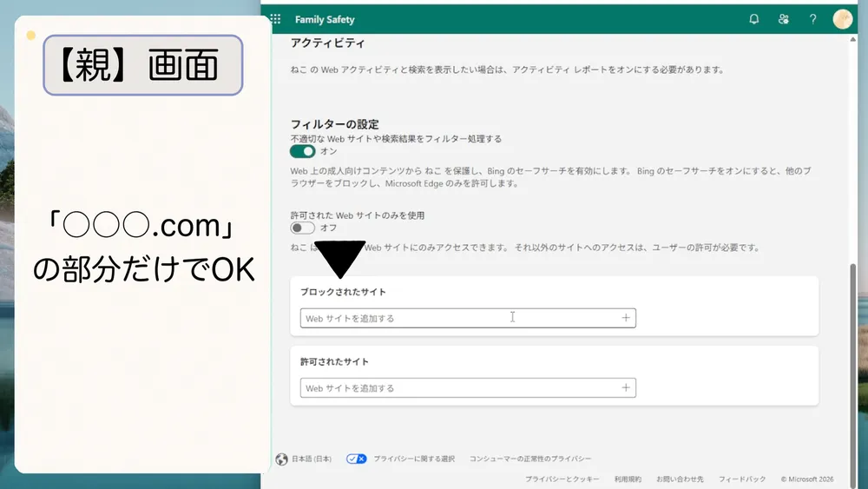868x489 pixels.
Task: Open the Microsoft app launcher grid
Action: coord(276,19)
